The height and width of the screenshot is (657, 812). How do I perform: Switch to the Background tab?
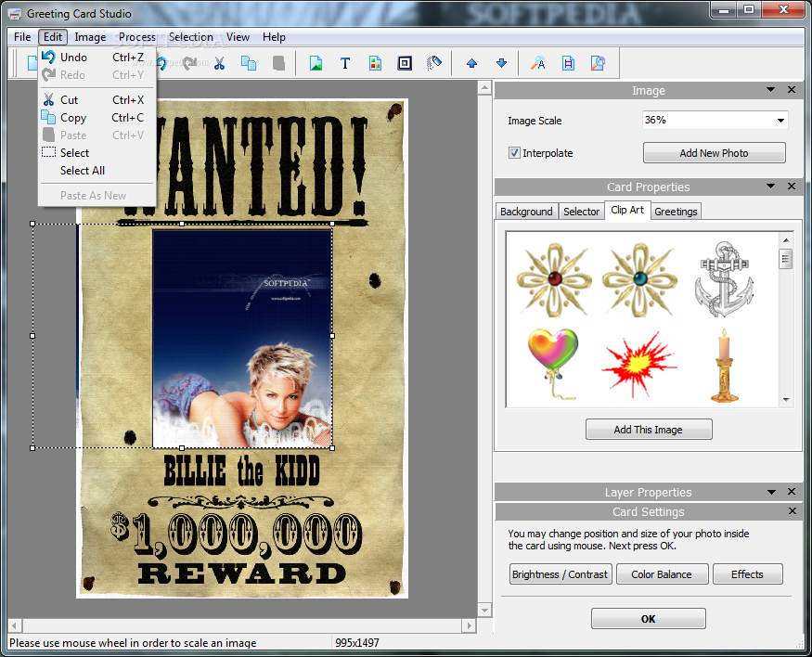coord(526,212)
